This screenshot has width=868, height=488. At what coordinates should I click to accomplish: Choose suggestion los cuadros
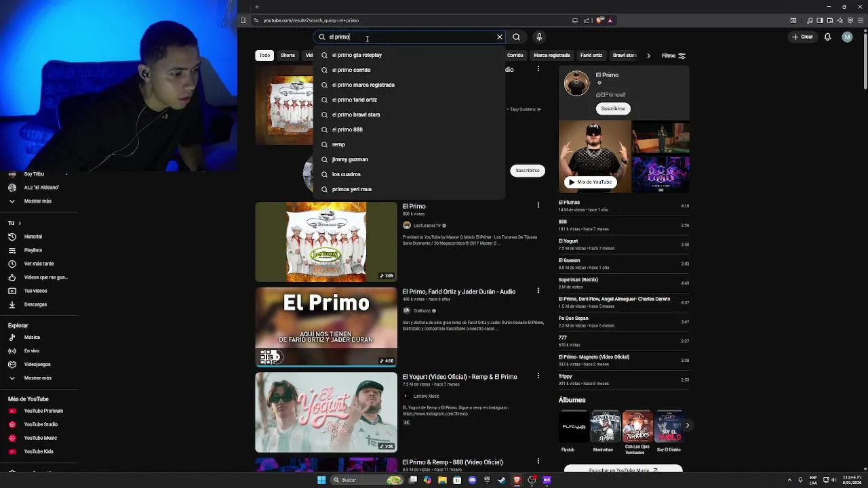409,174
